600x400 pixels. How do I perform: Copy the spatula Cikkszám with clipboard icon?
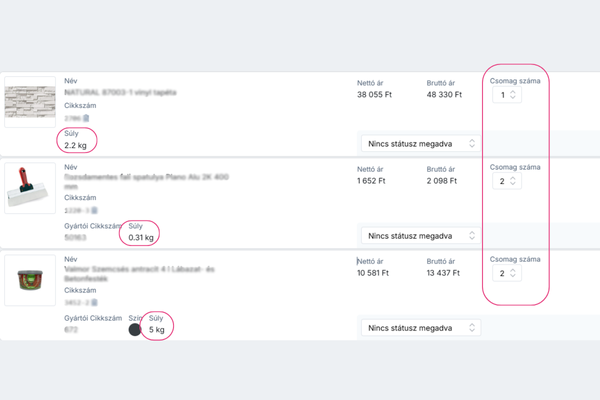pos(92,211)
